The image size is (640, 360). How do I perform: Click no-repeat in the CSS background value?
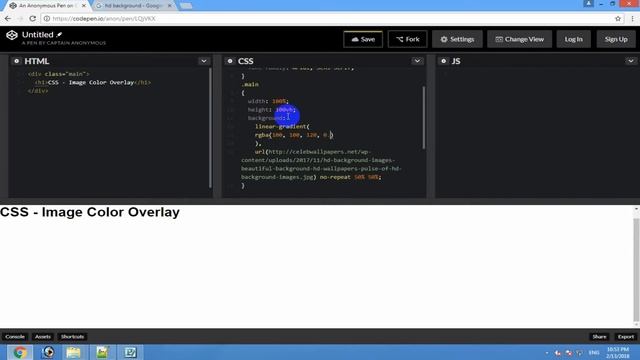[x=335, y=177]
